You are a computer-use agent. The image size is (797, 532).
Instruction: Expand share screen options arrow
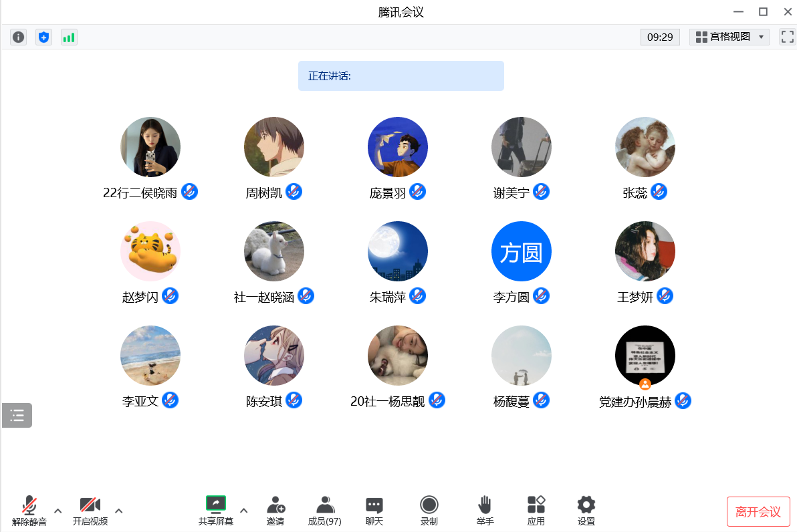[243, 511]
